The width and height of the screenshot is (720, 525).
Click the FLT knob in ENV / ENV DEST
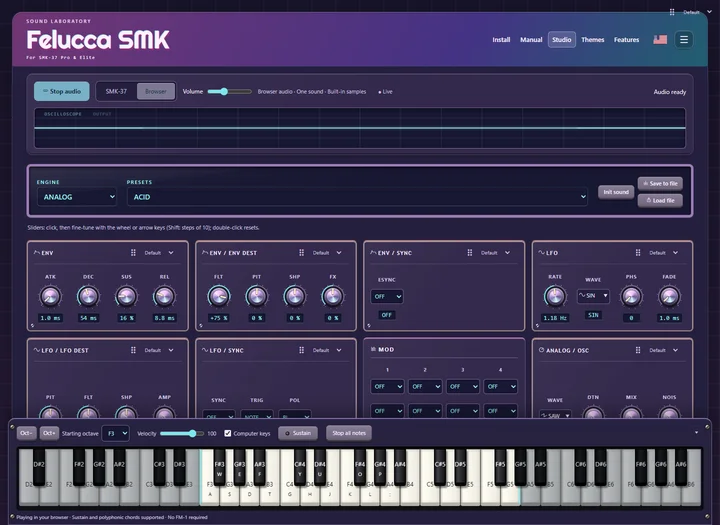click(x=219, y=296)
